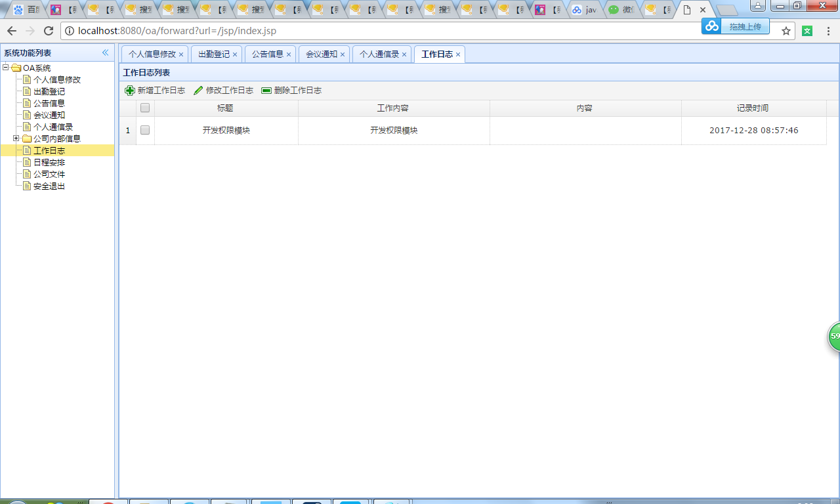Check the select-all checkbox in table header
Viewport: 840px width, 504px height.
click(144, 108)
